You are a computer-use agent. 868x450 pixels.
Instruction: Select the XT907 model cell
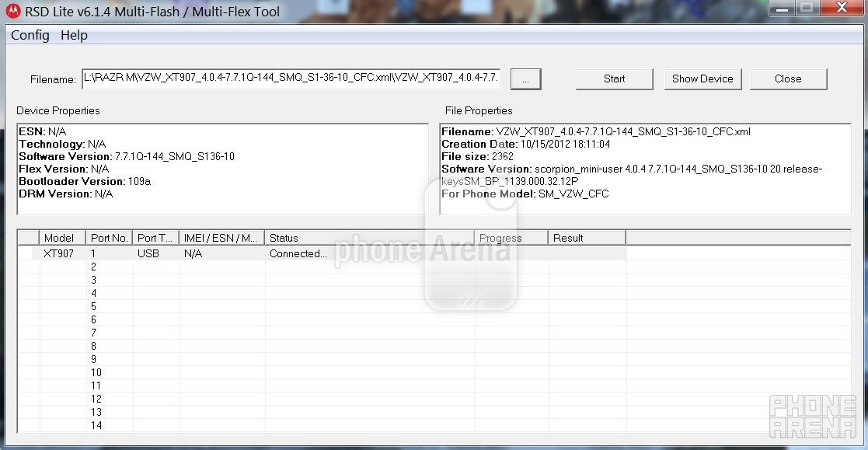pos(59,253)
